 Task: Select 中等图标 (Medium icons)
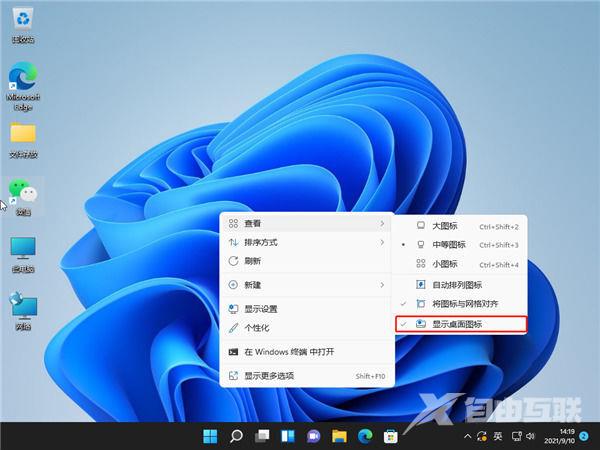(x=461, y=245)
